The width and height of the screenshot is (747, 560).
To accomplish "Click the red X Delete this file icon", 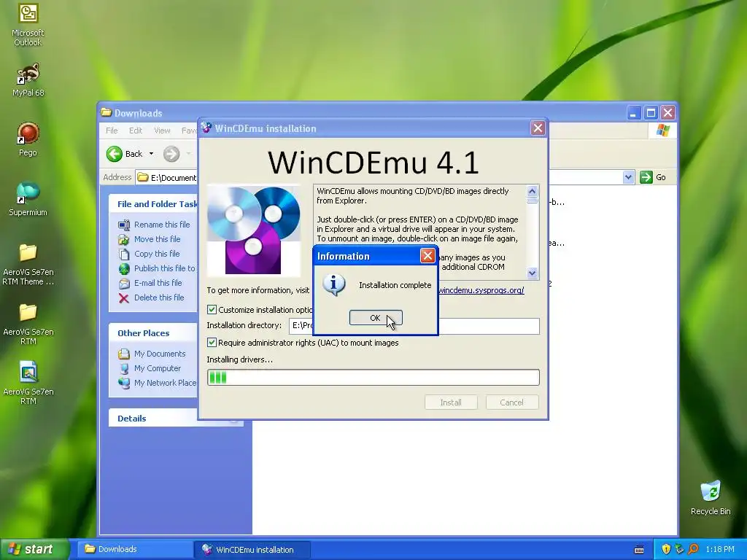I will [x=124, y=298].
